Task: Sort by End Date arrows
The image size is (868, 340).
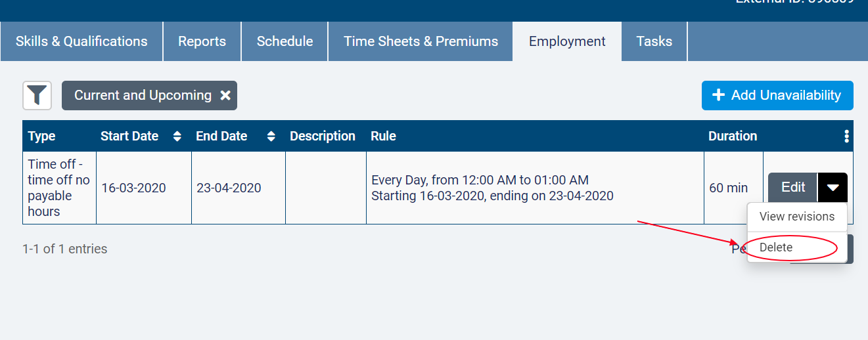Action: [x=271, y=137]
